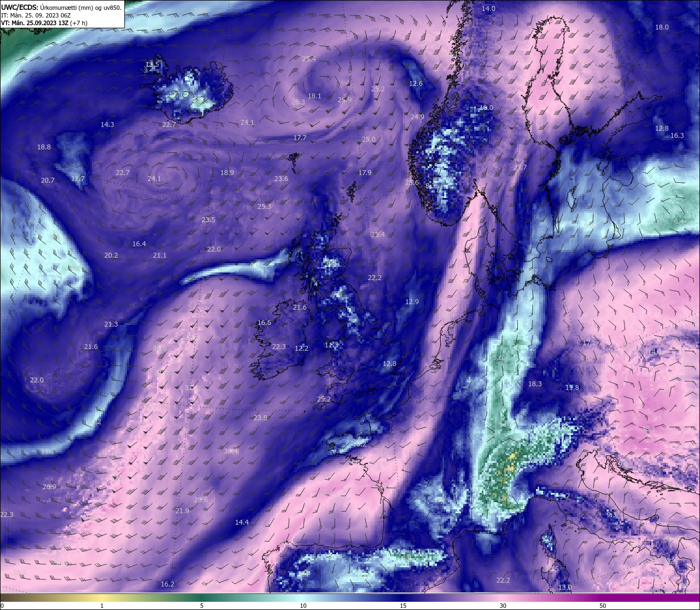Click the 20.7 map value
The height and width of the screenshot is (610, 700).
(48, 180)
